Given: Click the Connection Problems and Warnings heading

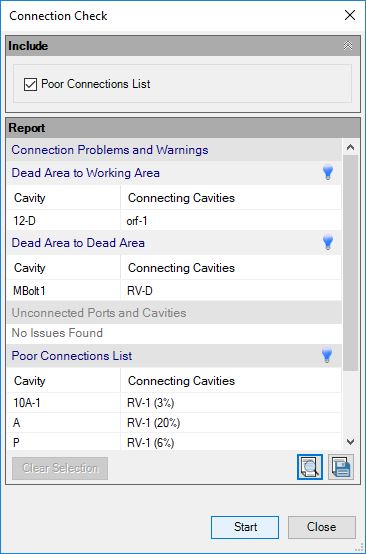Looking at the screenshot, I should click(110, 150).
